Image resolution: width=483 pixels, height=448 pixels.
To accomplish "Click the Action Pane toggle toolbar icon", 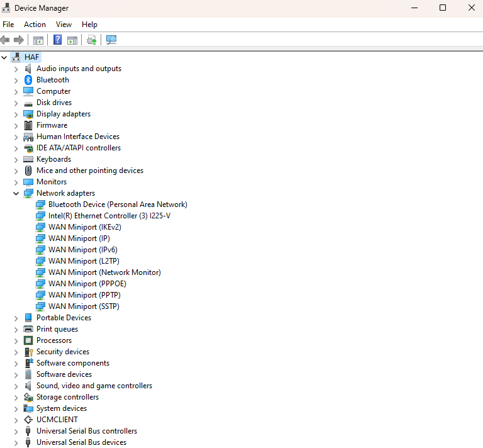I will (72, 40).
